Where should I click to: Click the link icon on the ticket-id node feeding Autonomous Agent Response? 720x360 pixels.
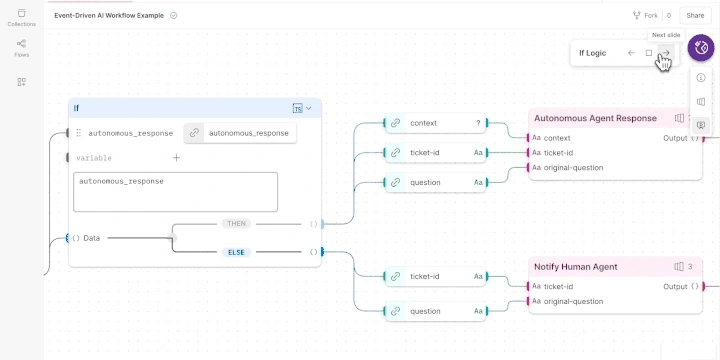[x=395, y=152]
